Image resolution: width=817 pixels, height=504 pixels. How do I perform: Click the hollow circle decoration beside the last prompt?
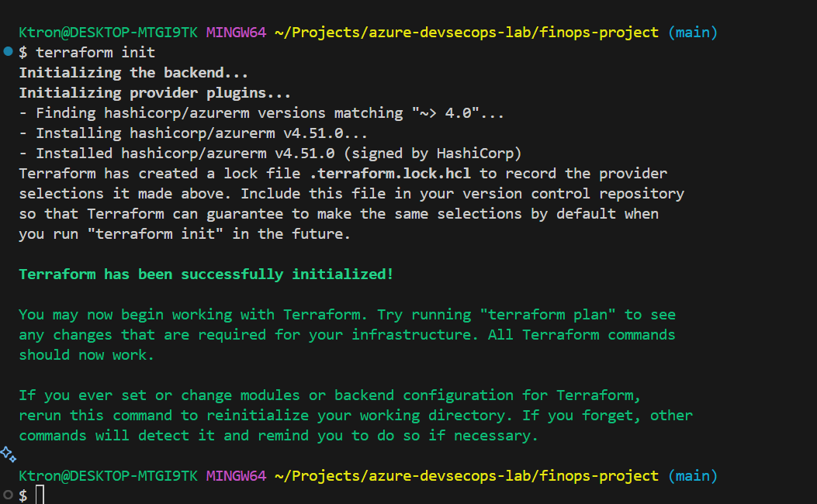pyautogui.click(x=9, y=494)
